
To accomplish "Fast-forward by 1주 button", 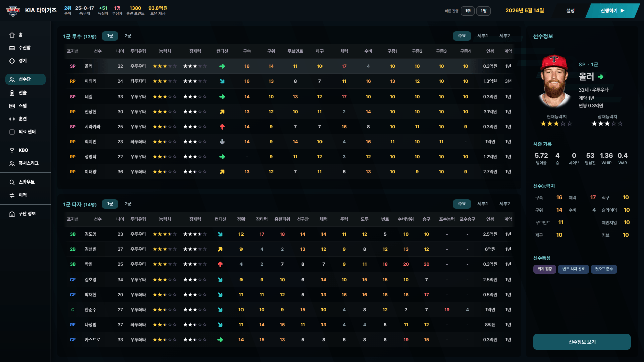I will click(x=468, y=11).
